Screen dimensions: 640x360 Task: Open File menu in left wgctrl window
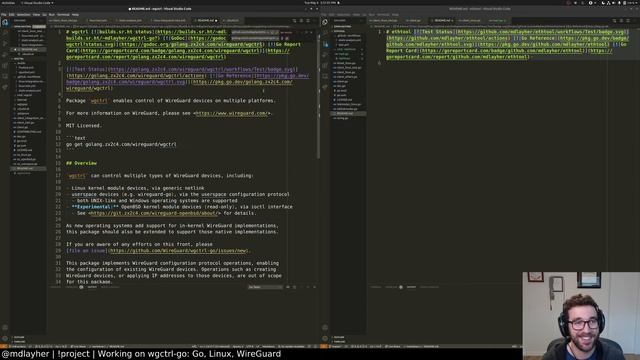[x=3, y=15]
